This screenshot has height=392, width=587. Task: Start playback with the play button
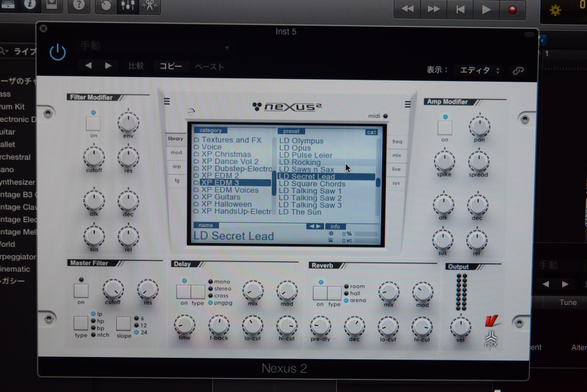pyautogui.click(x=486, y=10)
